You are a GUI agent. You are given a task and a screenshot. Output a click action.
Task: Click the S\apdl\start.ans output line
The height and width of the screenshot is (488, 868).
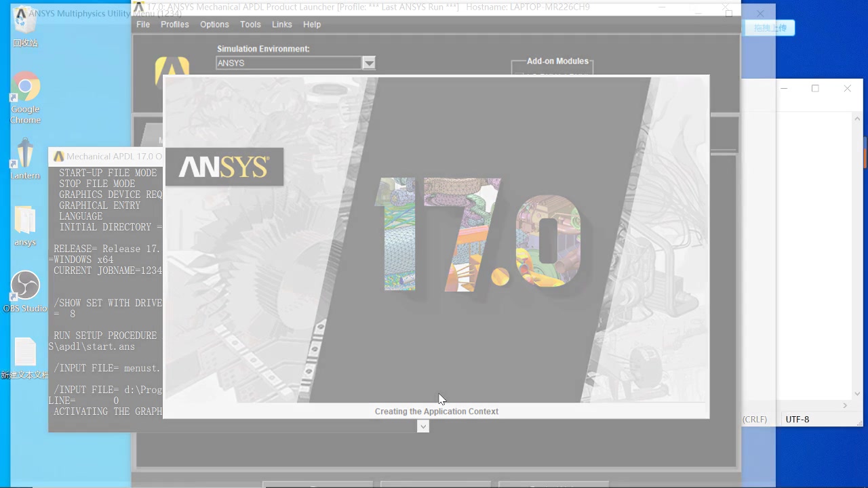point(92,346)
